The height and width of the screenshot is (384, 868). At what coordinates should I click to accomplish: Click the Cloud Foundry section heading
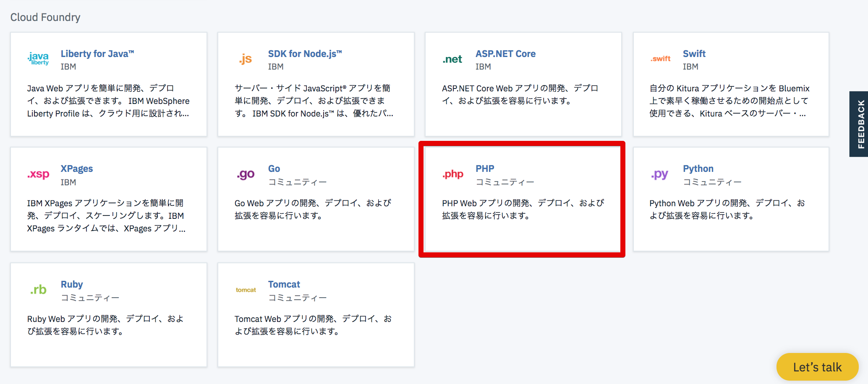pos(45,17)
